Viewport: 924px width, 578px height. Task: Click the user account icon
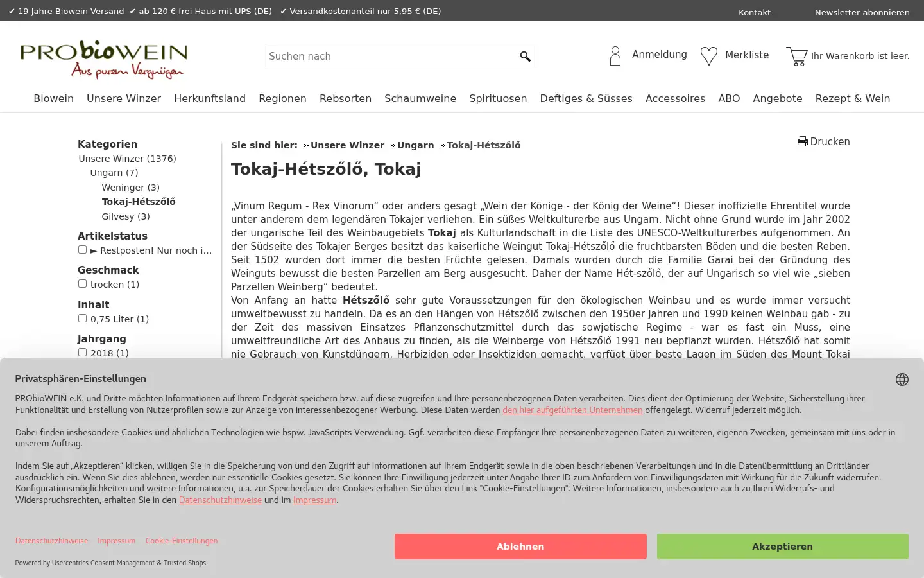click(x=615, y=56)
